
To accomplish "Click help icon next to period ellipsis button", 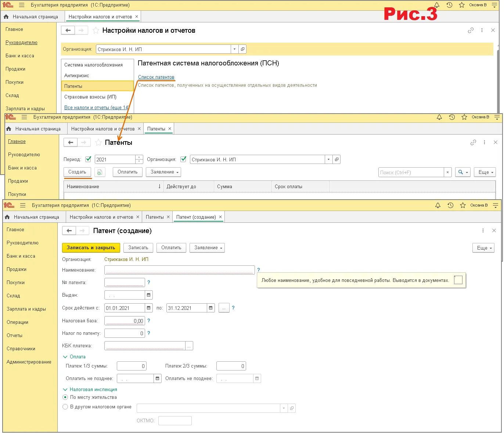I will click(x=233, y=308).
